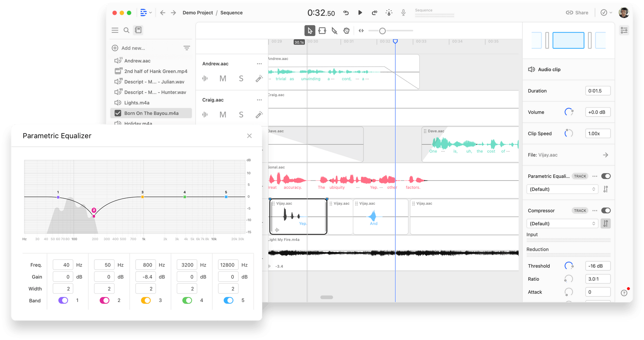Screen dimensions: 644x340
Task: Click the Demo Project breadcrumb
Action: [197, 13]
